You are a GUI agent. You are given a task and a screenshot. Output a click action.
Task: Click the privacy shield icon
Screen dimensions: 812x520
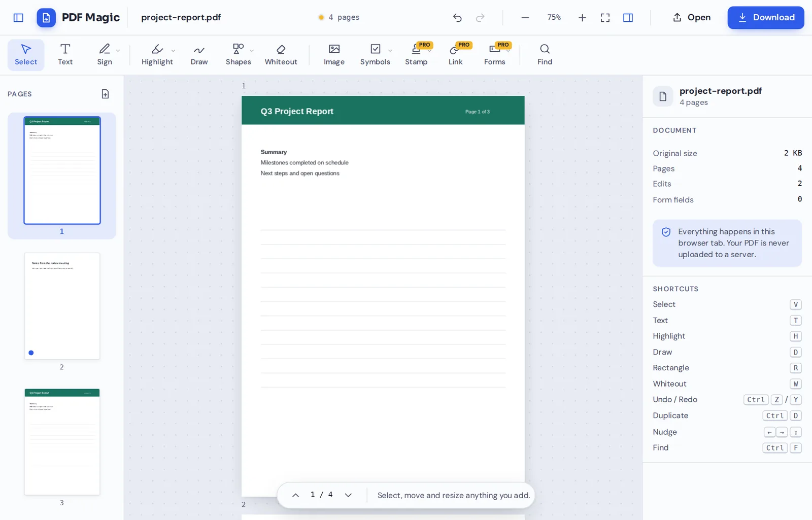[666, 232]
